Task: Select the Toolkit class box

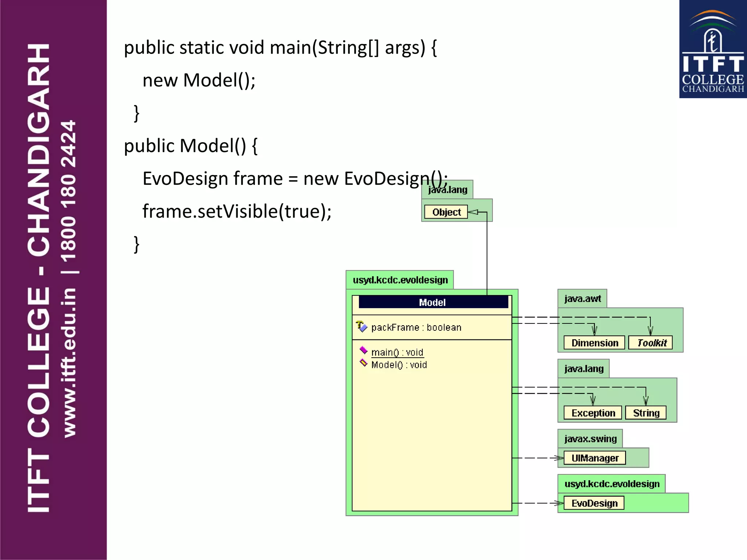Action: [x=651, y=343]
